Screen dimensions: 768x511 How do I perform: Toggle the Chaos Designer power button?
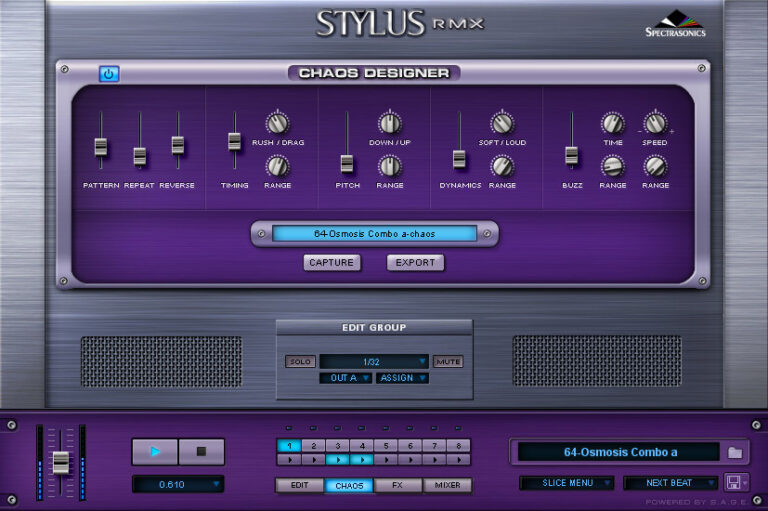coord(109,74)
